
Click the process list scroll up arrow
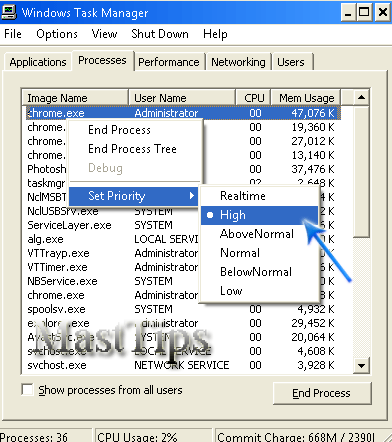(x=361, y=97)
